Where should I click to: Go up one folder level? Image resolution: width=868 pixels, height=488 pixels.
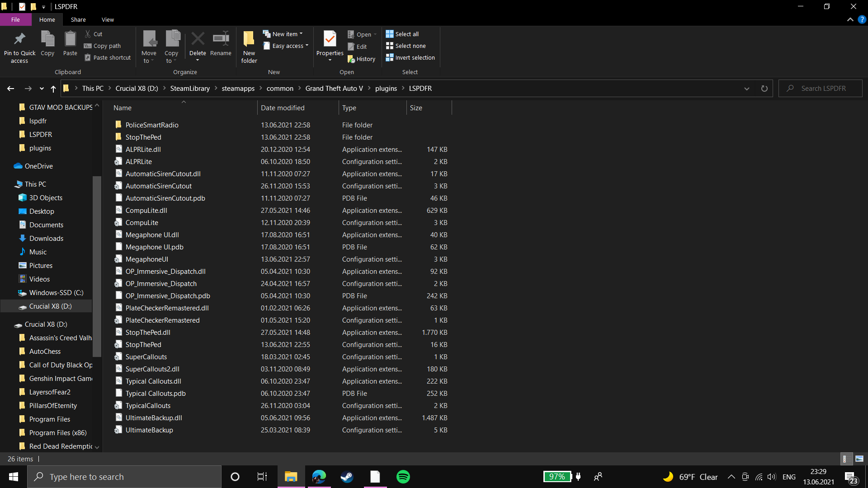pyautogui.click(x=53, y=89)
